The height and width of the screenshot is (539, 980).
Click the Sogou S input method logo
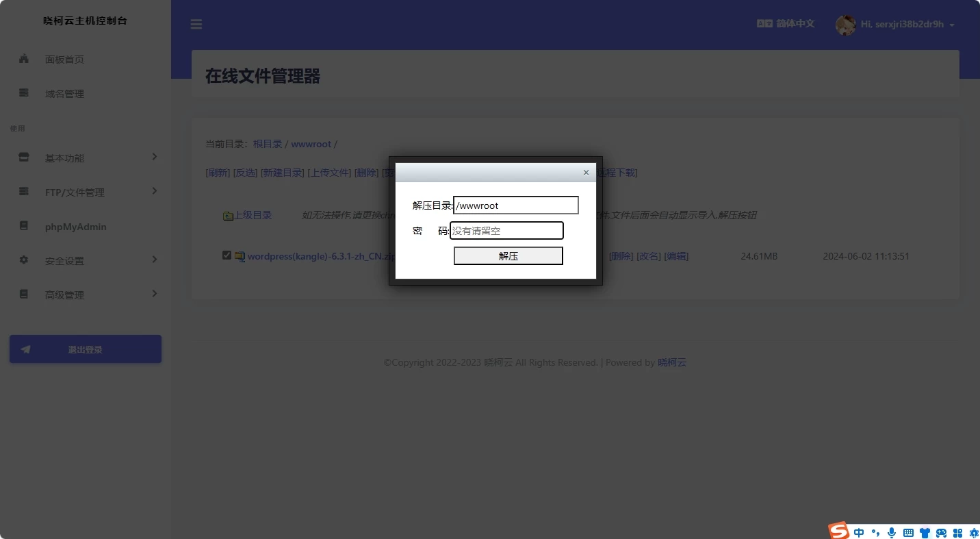coord(839,531)
